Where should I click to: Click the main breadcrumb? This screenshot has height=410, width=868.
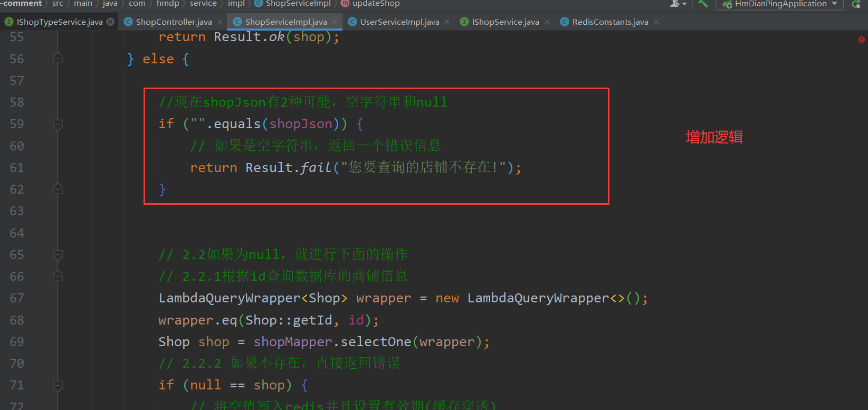point(83,3)
